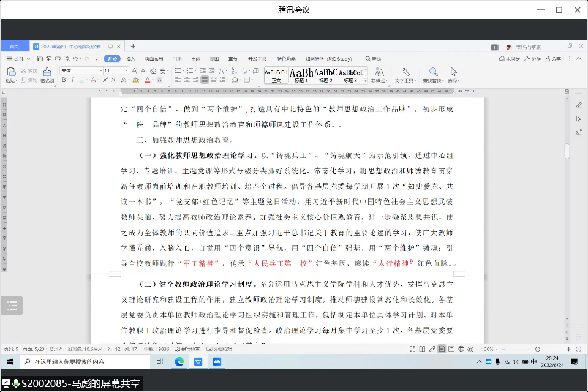Click the Paste (粘贴) clipboard icon
Screen dimensions: 588x392
tap(10, 71)
